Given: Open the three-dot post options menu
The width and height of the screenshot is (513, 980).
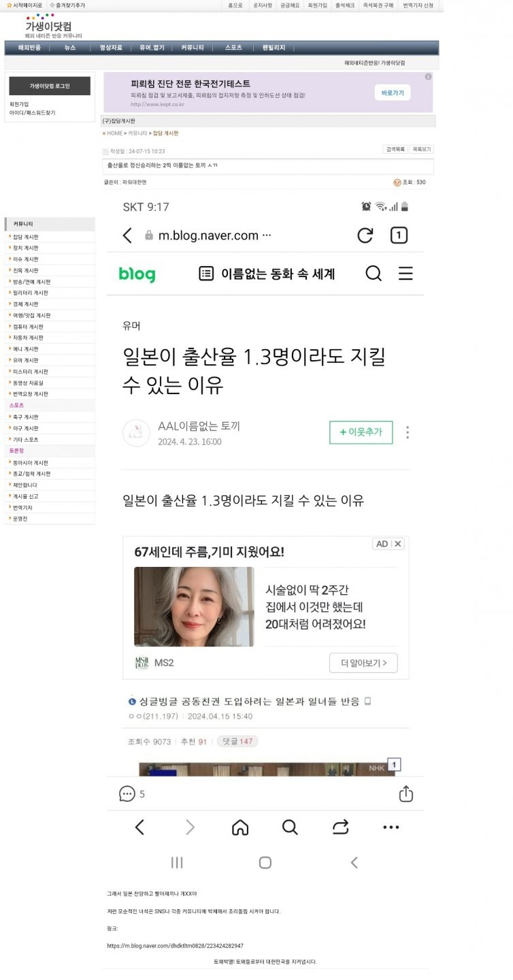Looking at the screenshot, I should point(408,432).
